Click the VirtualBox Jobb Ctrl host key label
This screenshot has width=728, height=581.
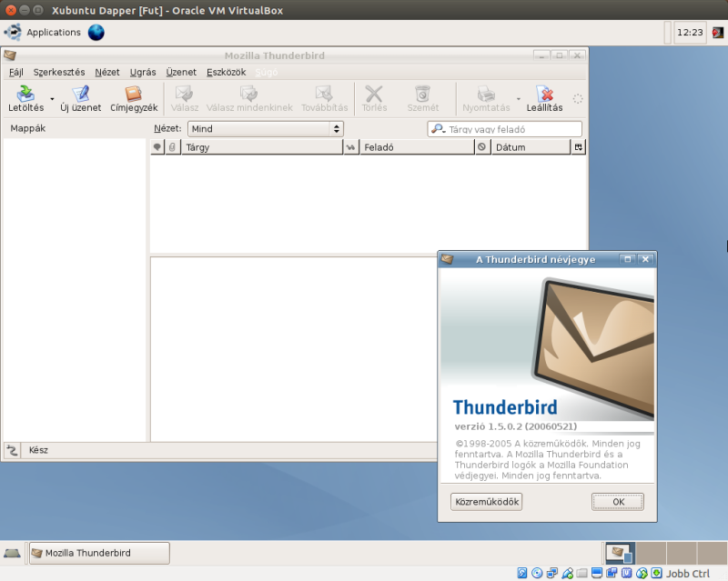coord(688,574)
